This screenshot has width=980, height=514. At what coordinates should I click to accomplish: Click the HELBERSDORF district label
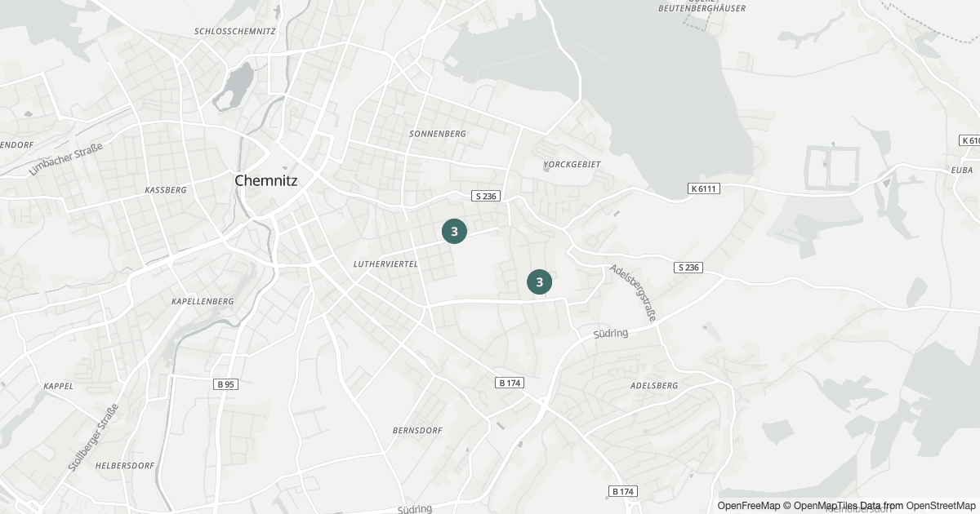pos(124,465)
